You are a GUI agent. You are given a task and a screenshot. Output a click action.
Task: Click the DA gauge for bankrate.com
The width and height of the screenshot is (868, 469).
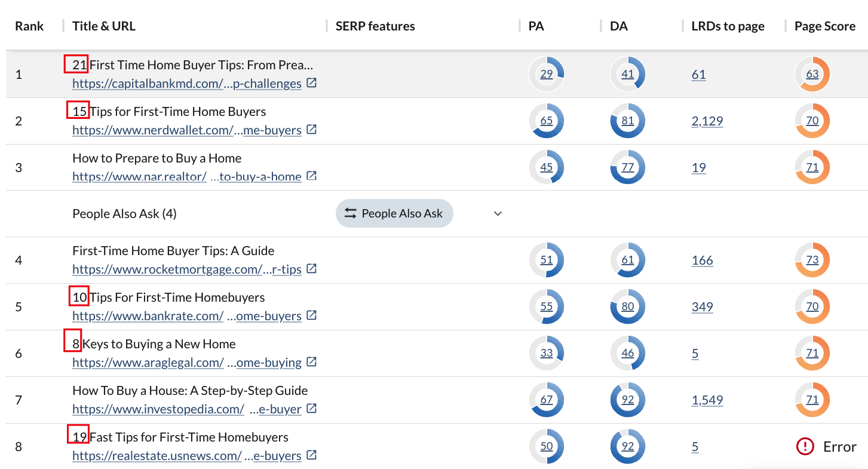627,306
